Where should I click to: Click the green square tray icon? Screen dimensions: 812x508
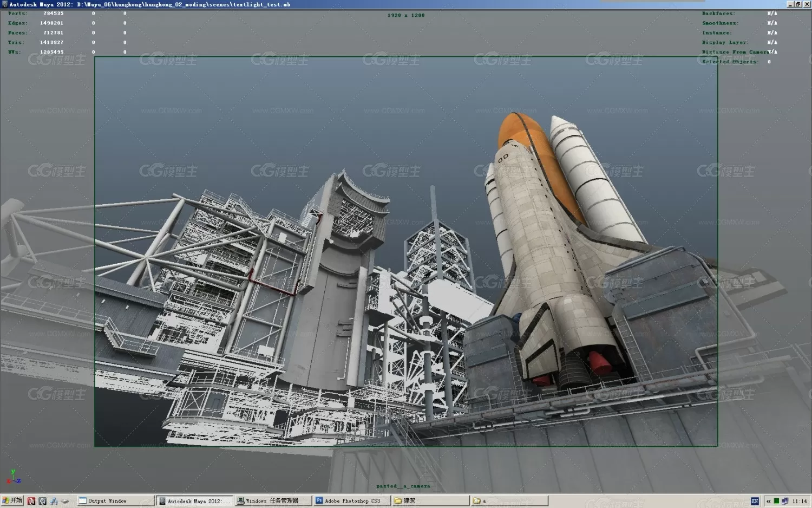[776, 501]
